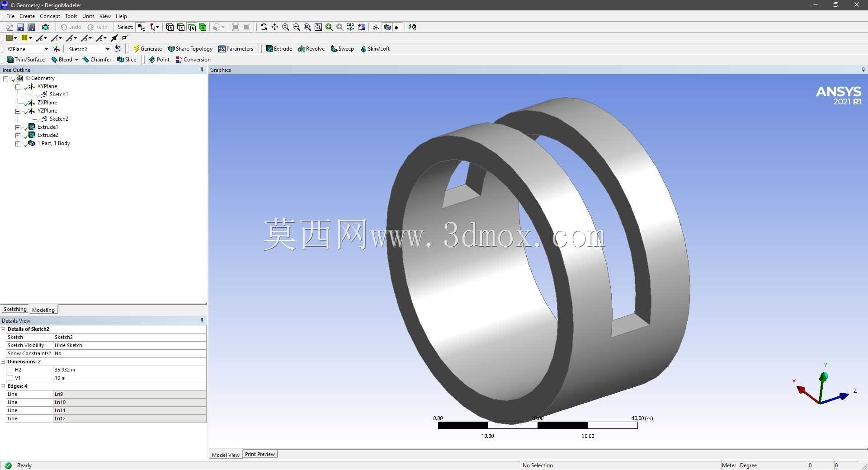This screenshot has height=470, width=868.
Task: Toggle Display Model visibility
Action: point(387,27)
